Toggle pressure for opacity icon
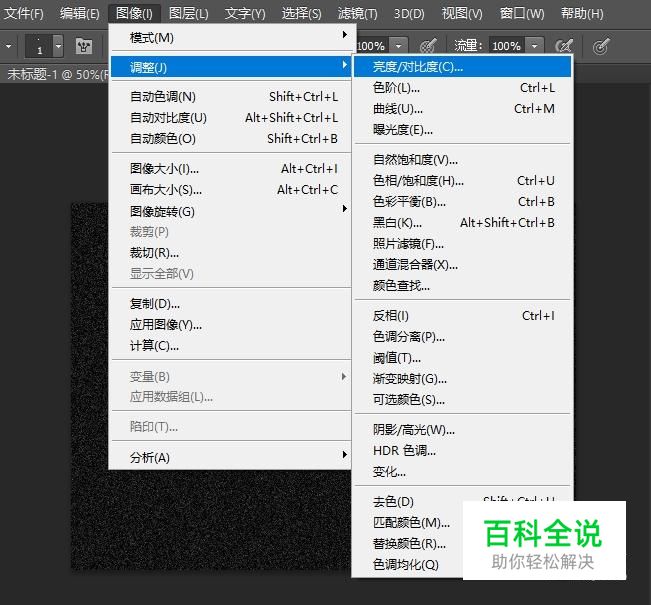Screen dimensions: 651x605 [428, 46]
